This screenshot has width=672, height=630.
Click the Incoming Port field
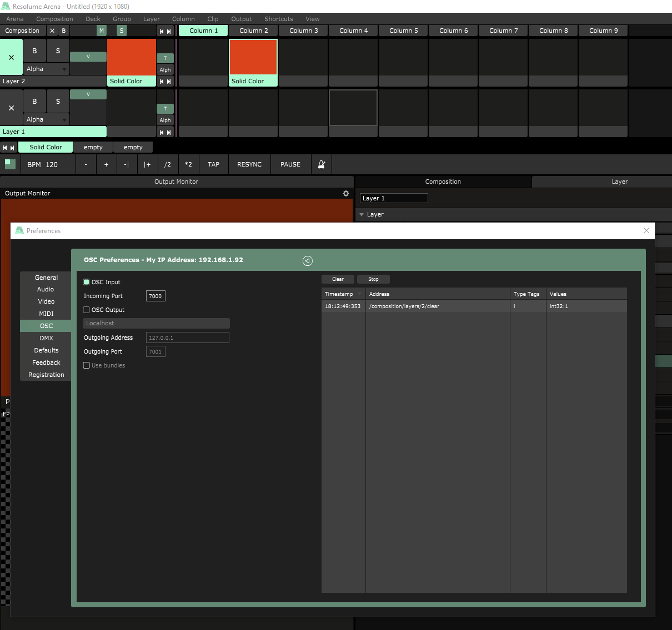156,296
